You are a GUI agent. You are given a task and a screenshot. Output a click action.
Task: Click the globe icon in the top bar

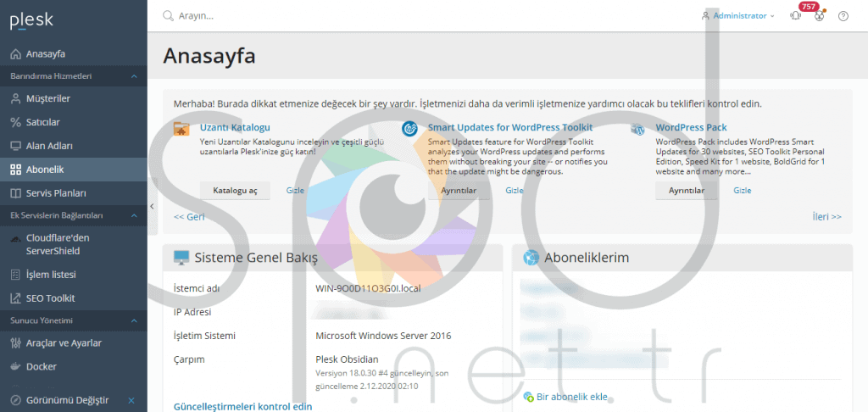820,16
